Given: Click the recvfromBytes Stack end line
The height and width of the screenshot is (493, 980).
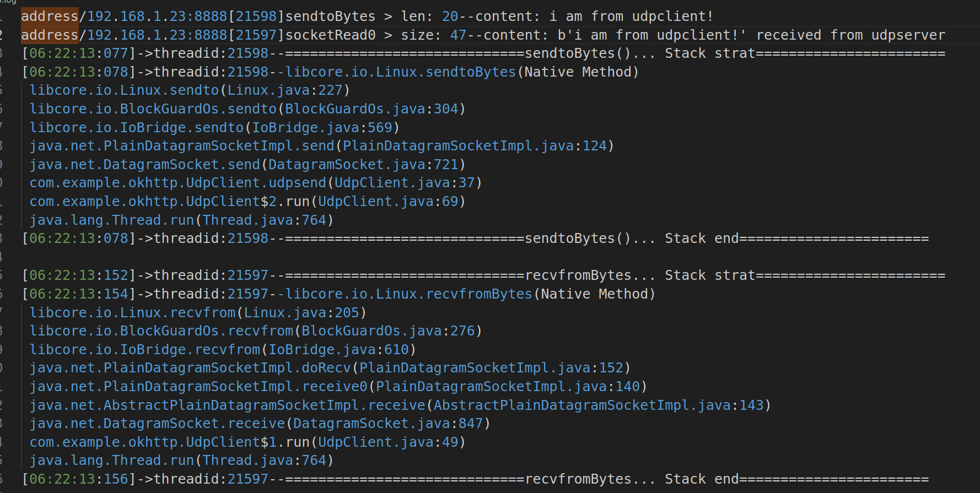Looking at the screenshot, I should coord(475,479).
